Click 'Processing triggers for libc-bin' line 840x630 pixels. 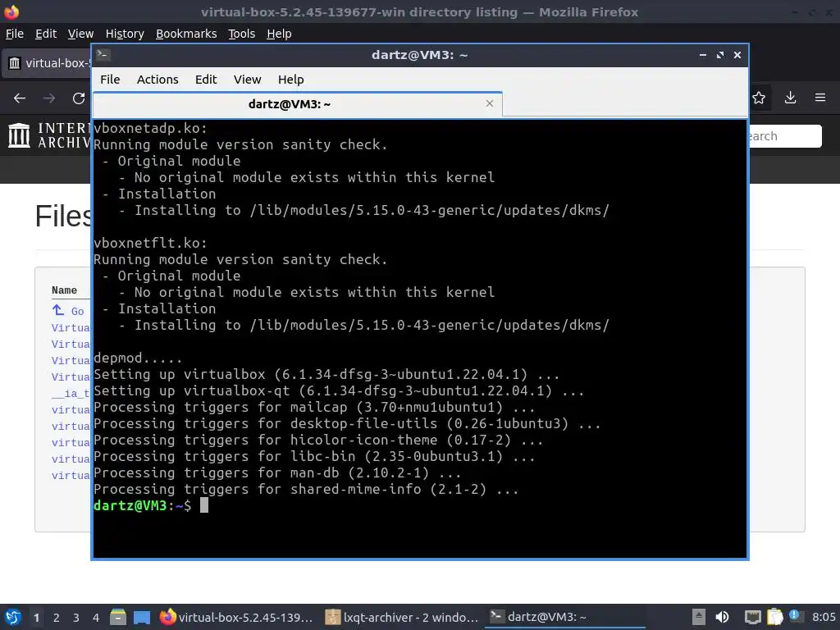(x=314, y=456)
